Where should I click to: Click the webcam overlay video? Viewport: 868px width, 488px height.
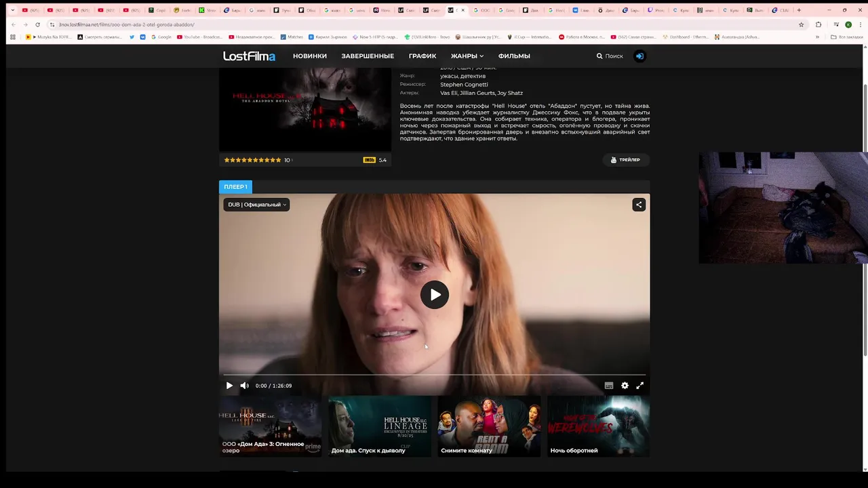[x=783, y=207]
